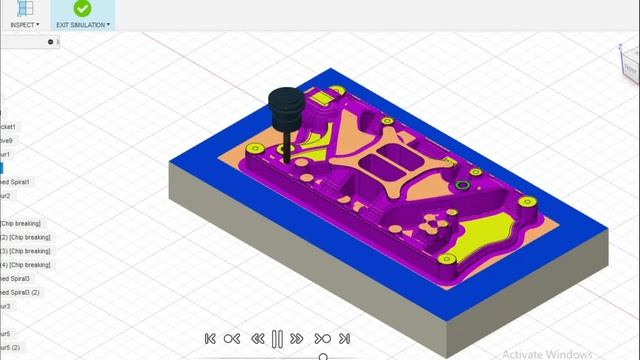Jump to end of simulation
The image size is (640, 360).
[x=344, y=339]
